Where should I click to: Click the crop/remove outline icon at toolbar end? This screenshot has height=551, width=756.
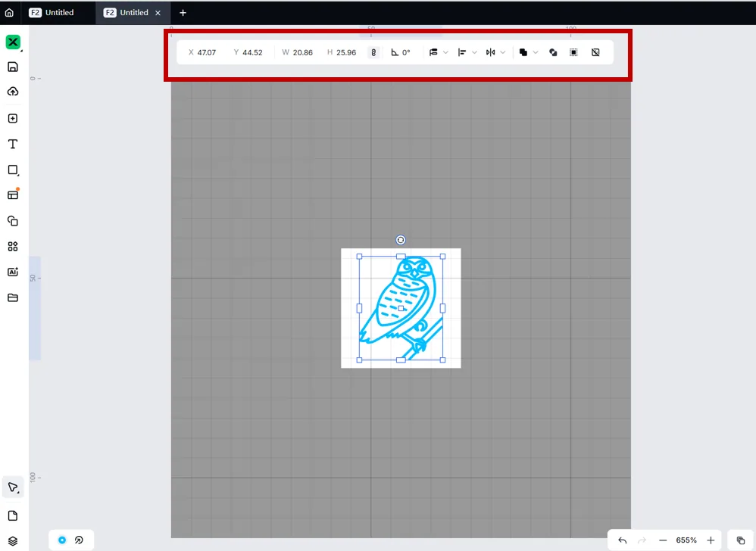point(595,52)
